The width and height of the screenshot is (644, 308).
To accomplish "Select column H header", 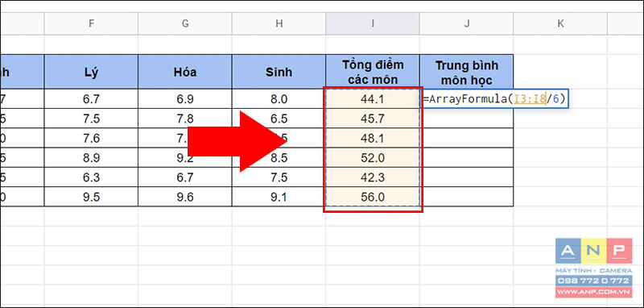I will [279, 23].
